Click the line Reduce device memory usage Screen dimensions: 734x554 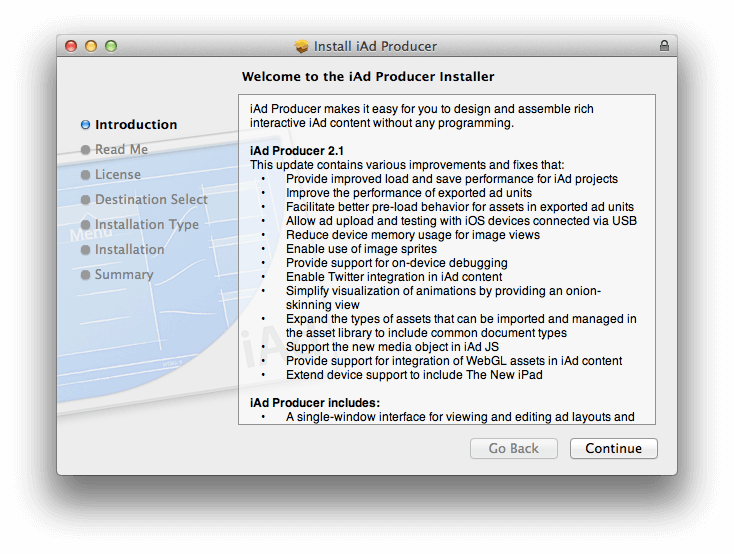click(413, 235)
